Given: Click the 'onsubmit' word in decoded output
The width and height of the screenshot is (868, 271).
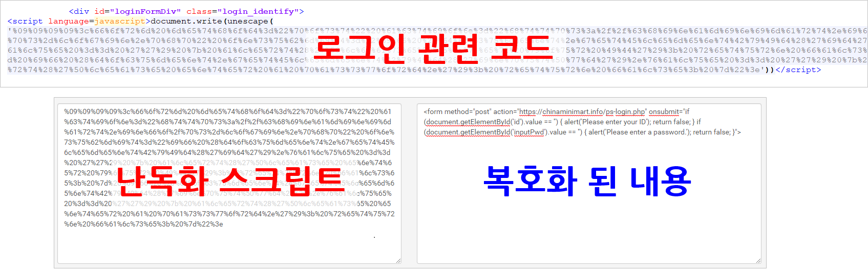Looking at the screenshot, I should pos(664,111).
